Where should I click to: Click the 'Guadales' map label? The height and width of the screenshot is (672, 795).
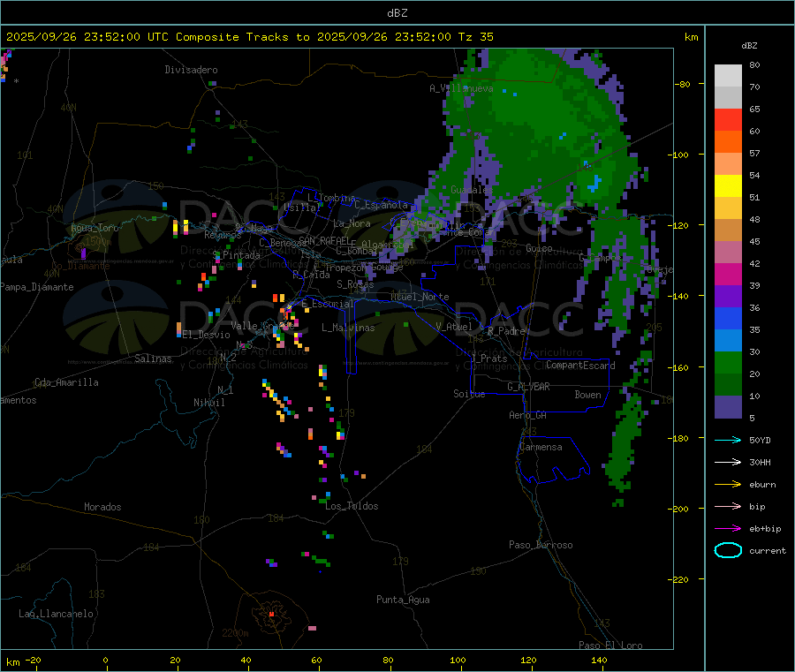click(472, 190)
